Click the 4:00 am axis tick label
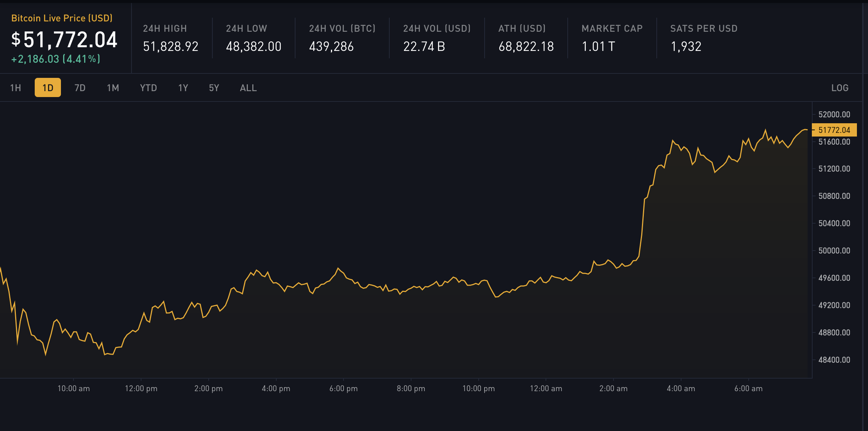Viewport: 868px width, 431px height. click(681, 389)
